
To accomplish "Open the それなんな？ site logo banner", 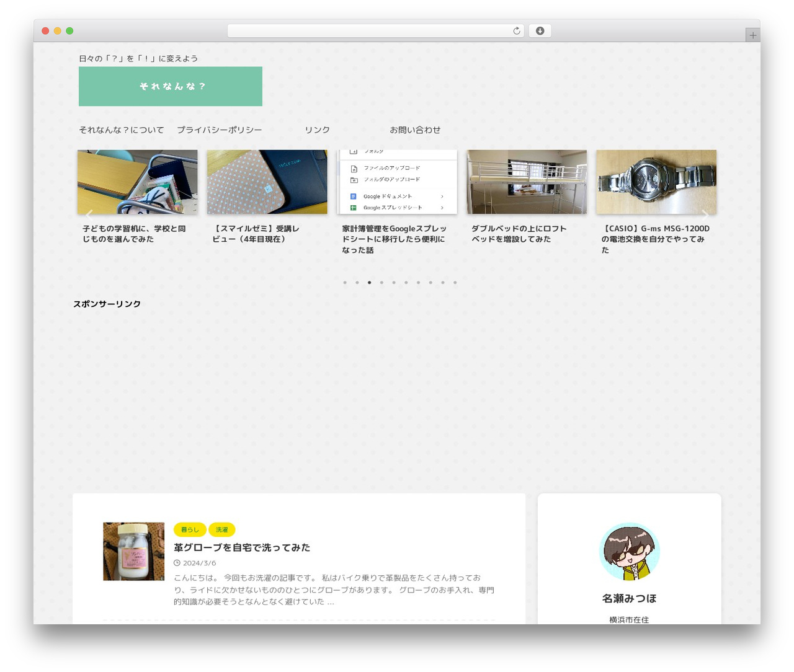I will 171,86.
